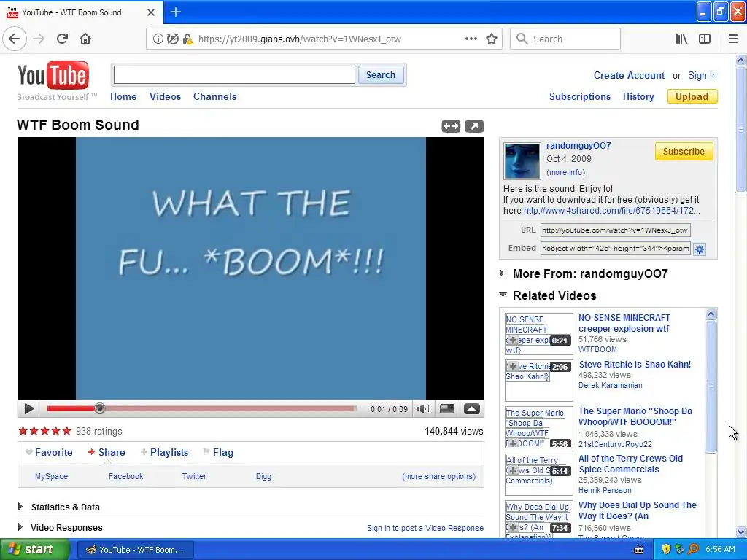
Task: Toggle video player size icon
Action: tap(447, 408)
